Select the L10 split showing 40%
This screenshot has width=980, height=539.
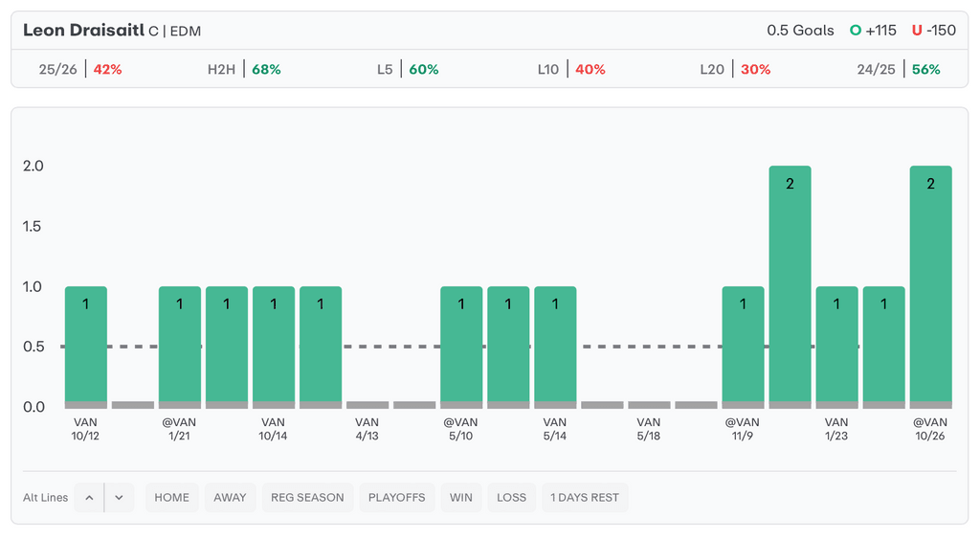click(x=571, y=70)
